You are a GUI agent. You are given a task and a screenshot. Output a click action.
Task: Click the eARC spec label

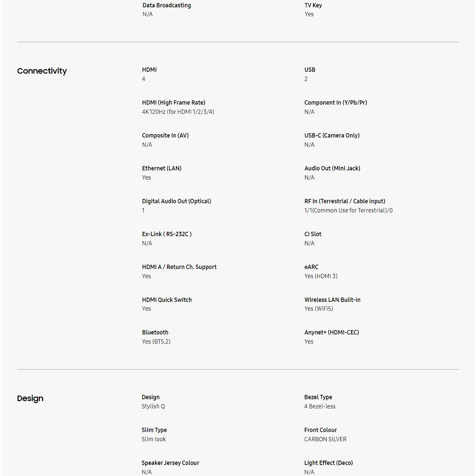[311, 267]
